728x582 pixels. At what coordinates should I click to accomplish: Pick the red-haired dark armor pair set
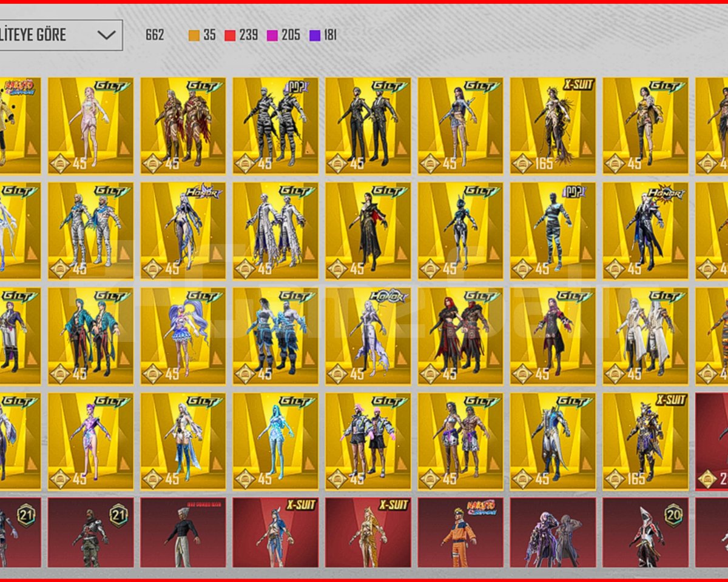[460, 336]
